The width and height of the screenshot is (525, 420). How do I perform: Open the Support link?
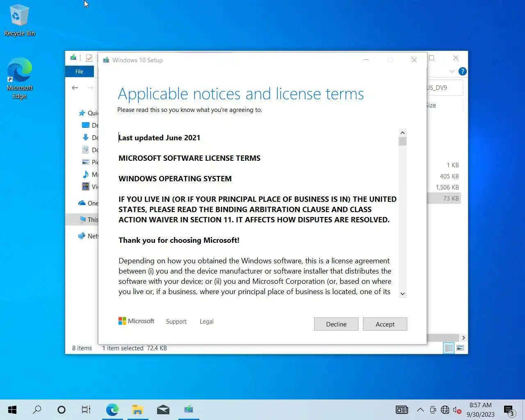pyautogui.click(x=176, y=322)
